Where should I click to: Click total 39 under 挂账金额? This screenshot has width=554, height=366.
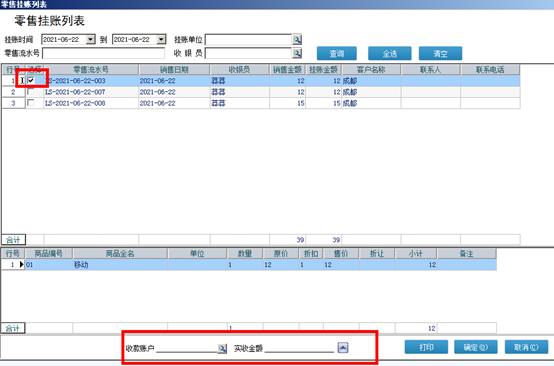pyautogui.click(x=323, y=240)
